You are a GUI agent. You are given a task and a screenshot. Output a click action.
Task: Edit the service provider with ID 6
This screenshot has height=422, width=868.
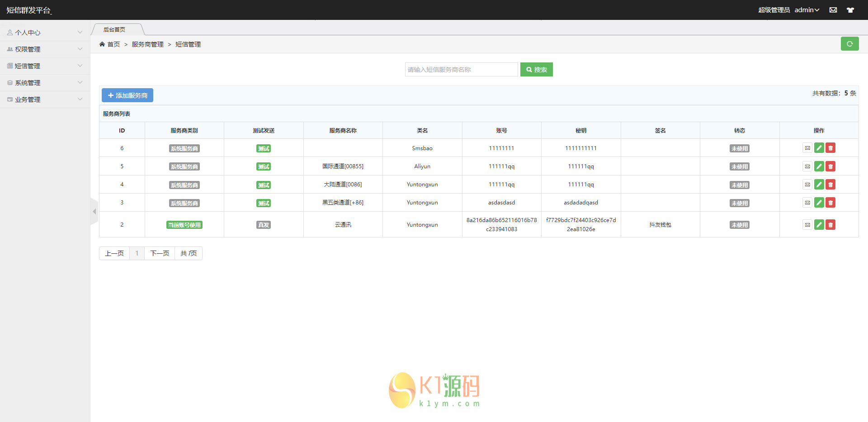(x=819, y=148)
